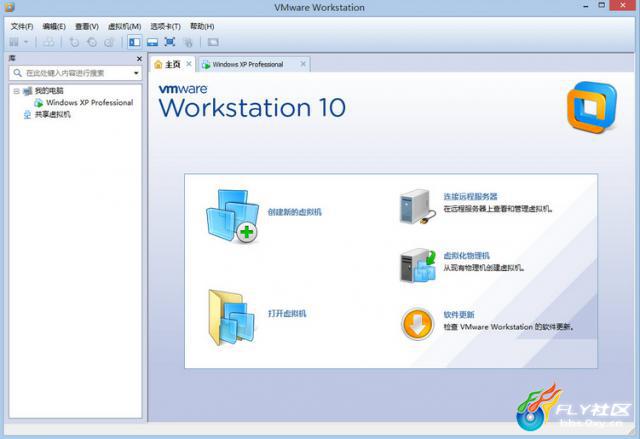
Task: Click the 打开虚拟机 link
Action: [x=287, y=313]
